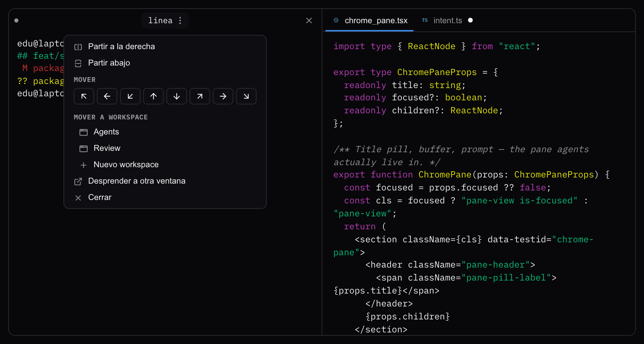Move pane right with the right arrow button
644x344 pixels.
click(x=223, y=96)
